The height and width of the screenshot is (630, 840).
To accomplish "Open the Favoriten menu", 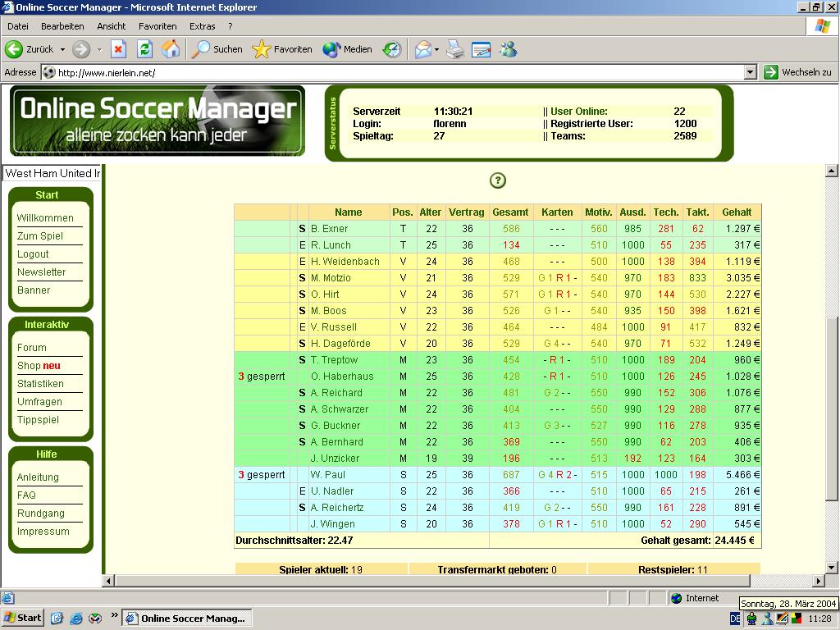I will pos(157,26).
